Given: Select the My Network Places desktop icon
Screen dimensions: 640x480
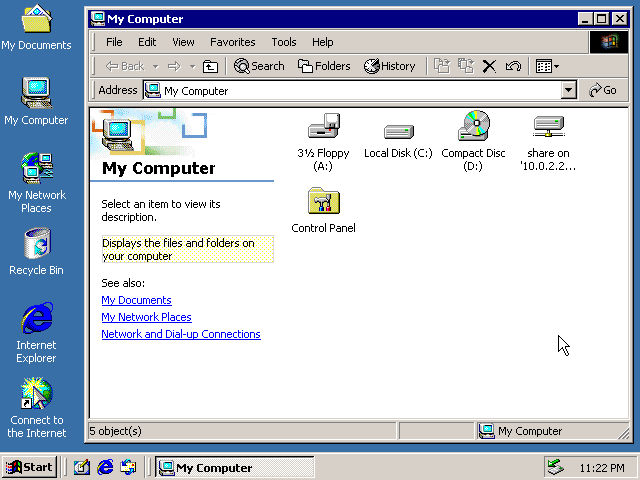Looking at the screenshot, I should click(36, 182).
